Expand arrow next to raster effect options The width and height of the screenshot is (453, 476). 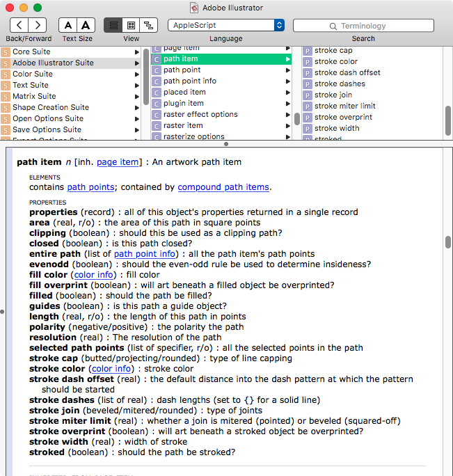288,115
